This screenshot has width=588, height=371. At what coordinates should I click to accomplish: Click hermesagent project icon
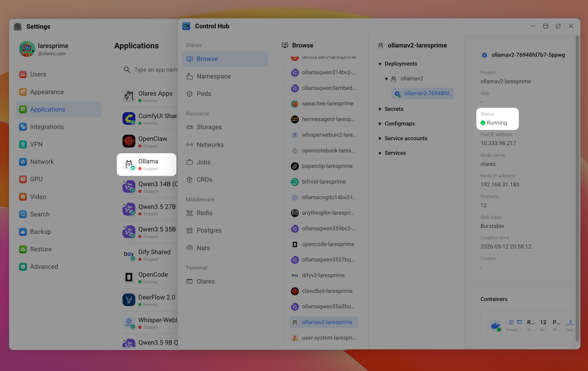[x=295, y=119]
